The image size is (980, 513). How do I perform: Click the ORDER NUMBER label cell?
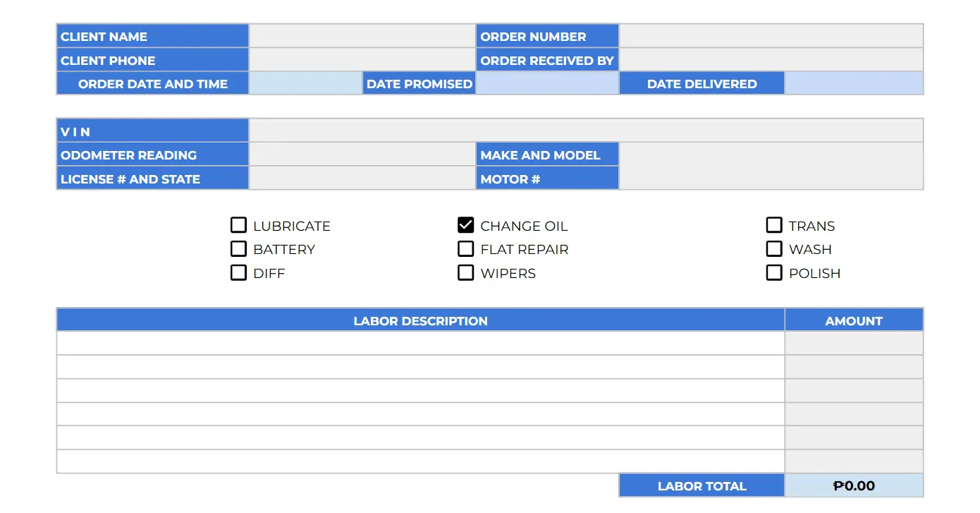tap(548, 36)
